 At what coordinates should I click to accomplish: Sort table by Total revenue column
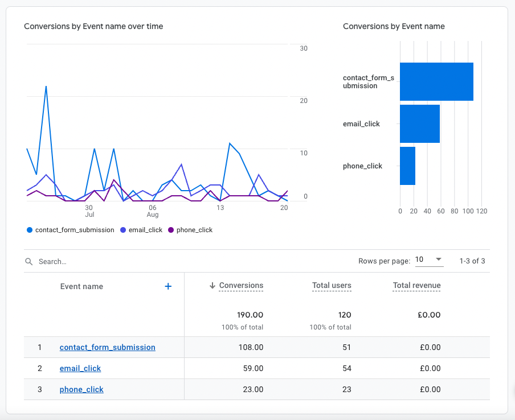coord(416,286)
